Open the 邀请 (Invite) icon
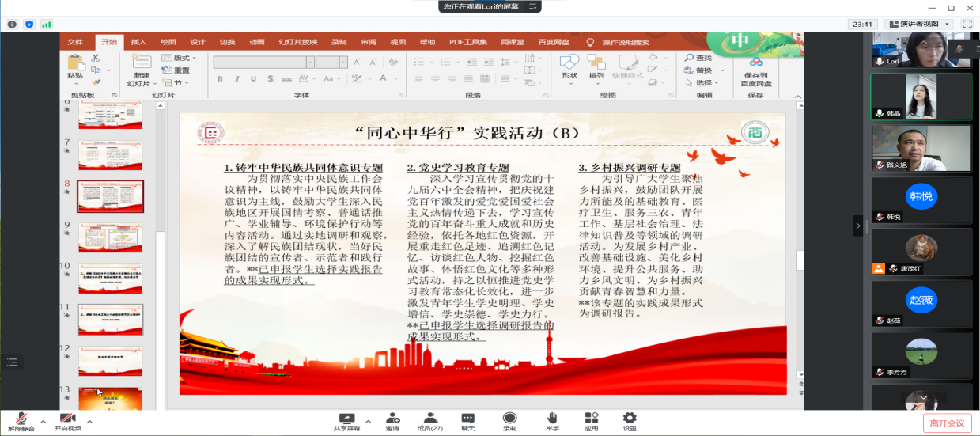 click(392, 421)
